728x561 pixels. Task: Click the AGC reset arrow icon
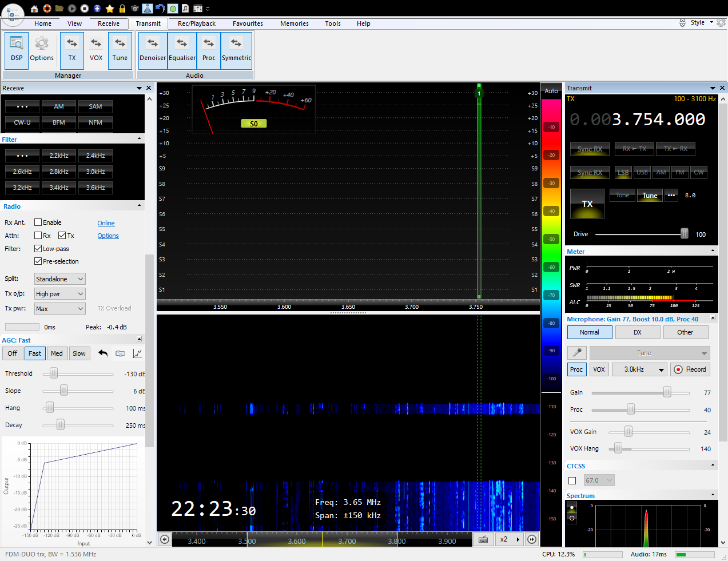(103, 353)
